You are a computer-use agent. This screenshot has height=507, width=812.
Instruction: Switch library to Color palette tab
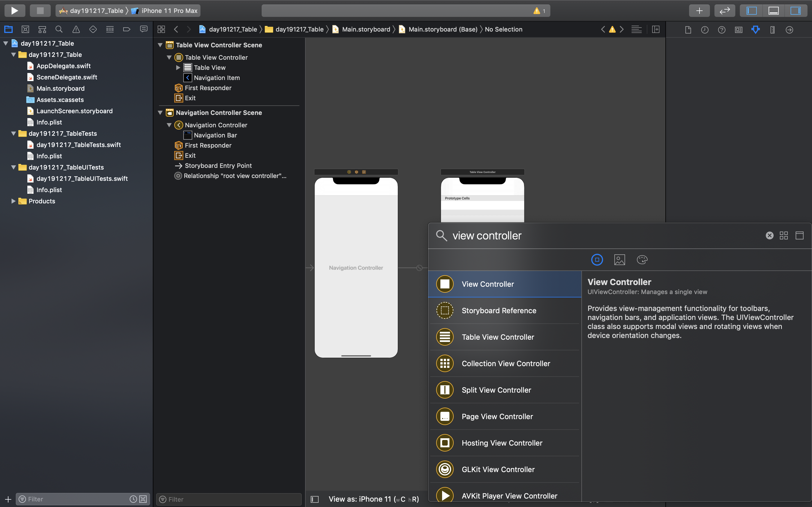pos(642,259)
